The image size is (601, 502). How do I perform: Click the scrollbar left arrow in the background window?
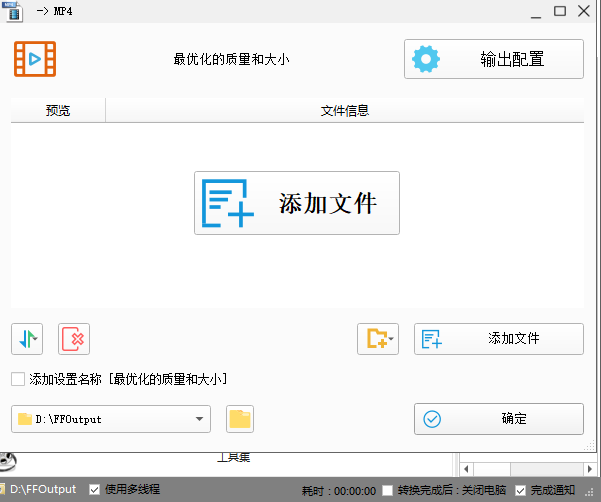[x=466, y=469]
